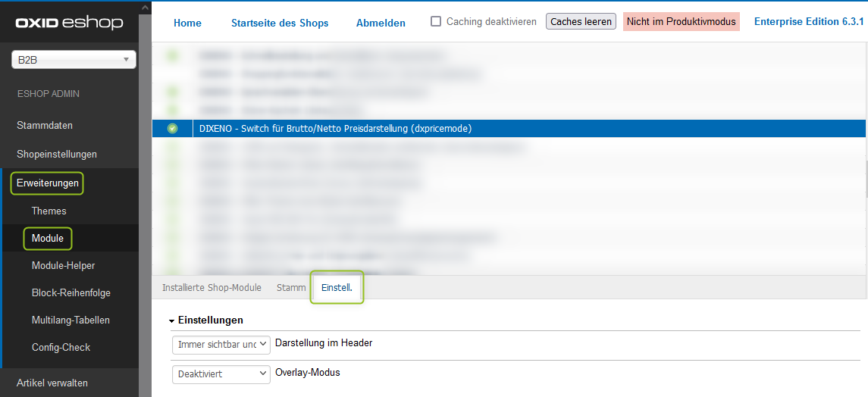Open the Overlay-Modus dropdown
Image resolution: width=868 pixels, height=397 pixels.
point(221,374)
